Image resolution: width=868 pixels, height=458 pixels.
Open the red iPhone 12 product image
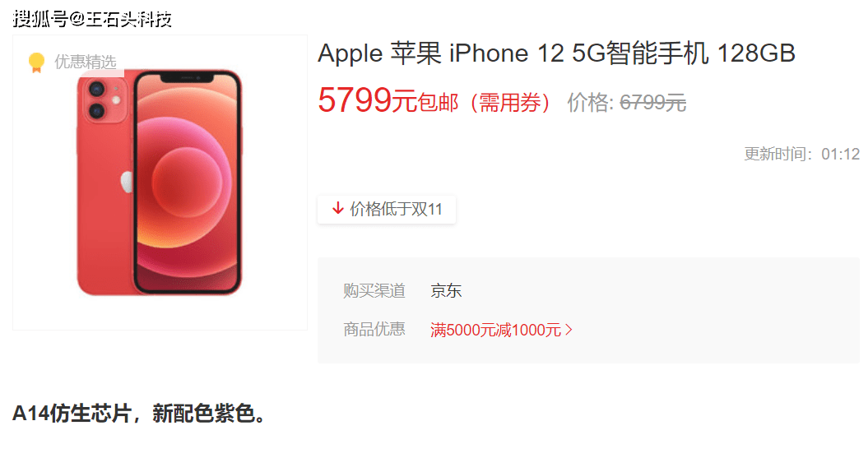(160, 183)
